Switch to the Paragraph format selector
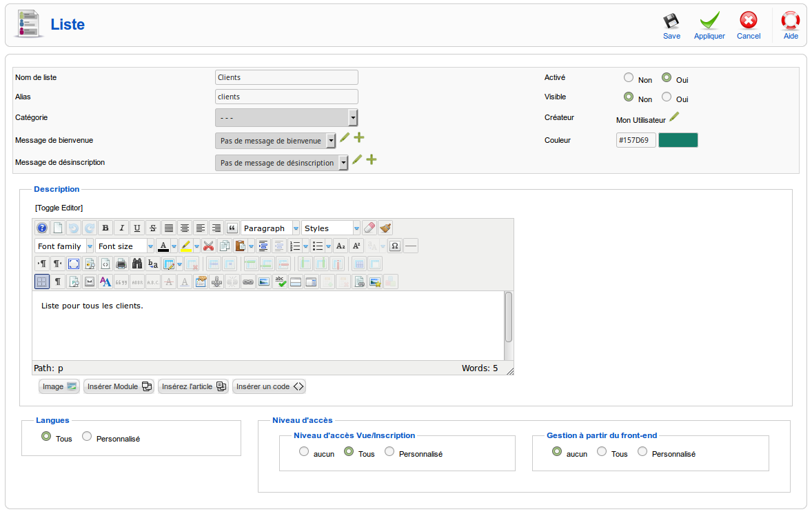The height and width of the screenshot is (514, 812). (x=269, y=227)
